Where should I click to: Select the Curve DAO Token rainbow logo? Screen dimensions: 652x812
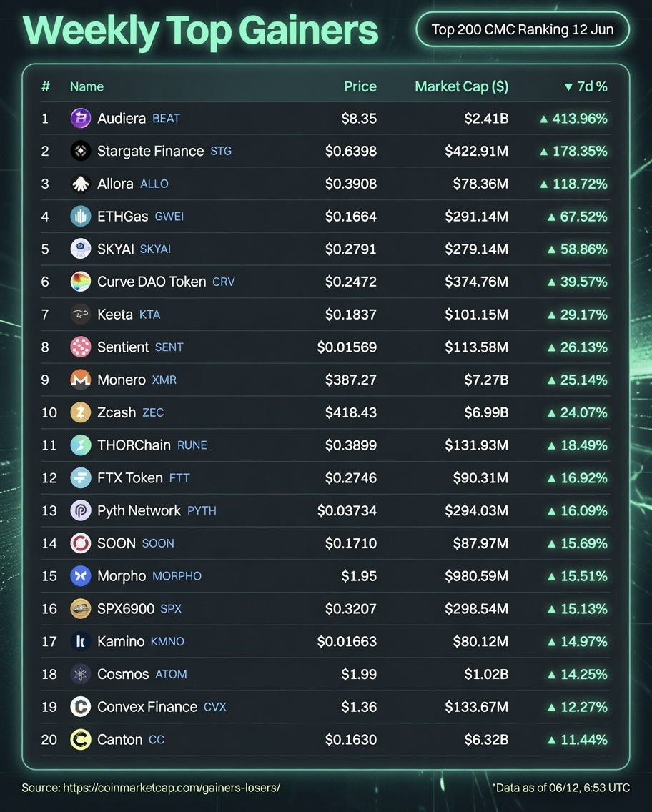tap(80, 281)
